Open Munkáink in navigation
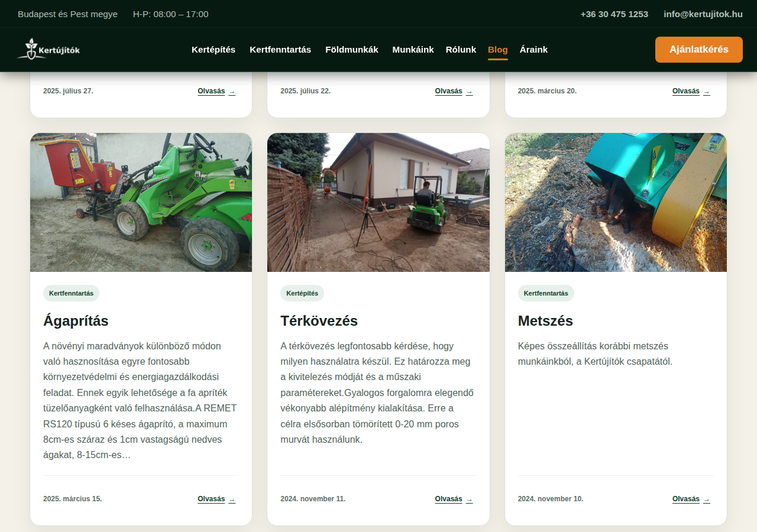The image size is (757, 532). point(413,50)
